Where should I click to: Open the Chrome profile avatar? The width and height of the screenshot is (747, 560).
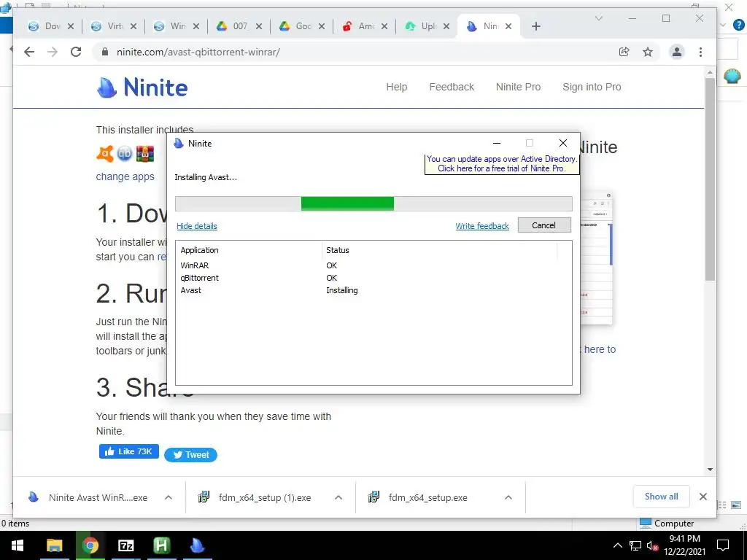pyautogui.click(x=676, y=52)
